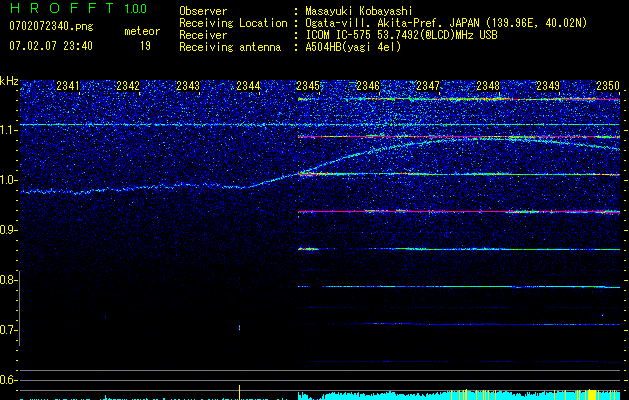
Task: Click the yellow level spike below 2344
Action: [239, 392]
